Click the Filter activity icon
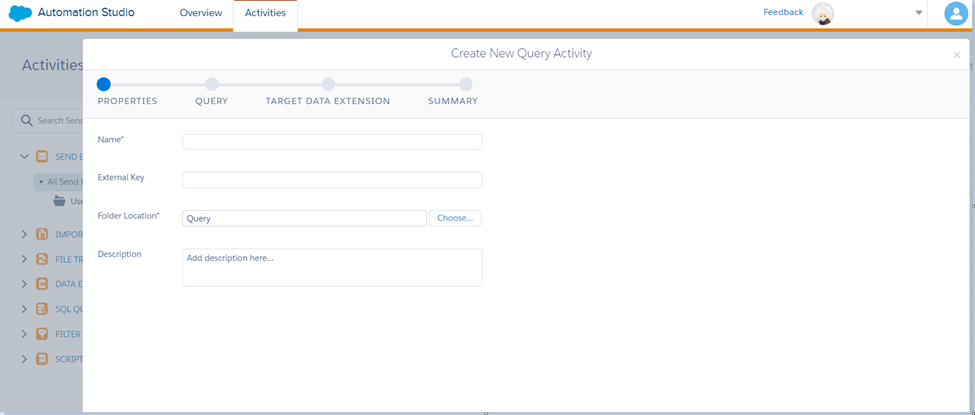The image size is (975, 415). click(x=42, y=334)
